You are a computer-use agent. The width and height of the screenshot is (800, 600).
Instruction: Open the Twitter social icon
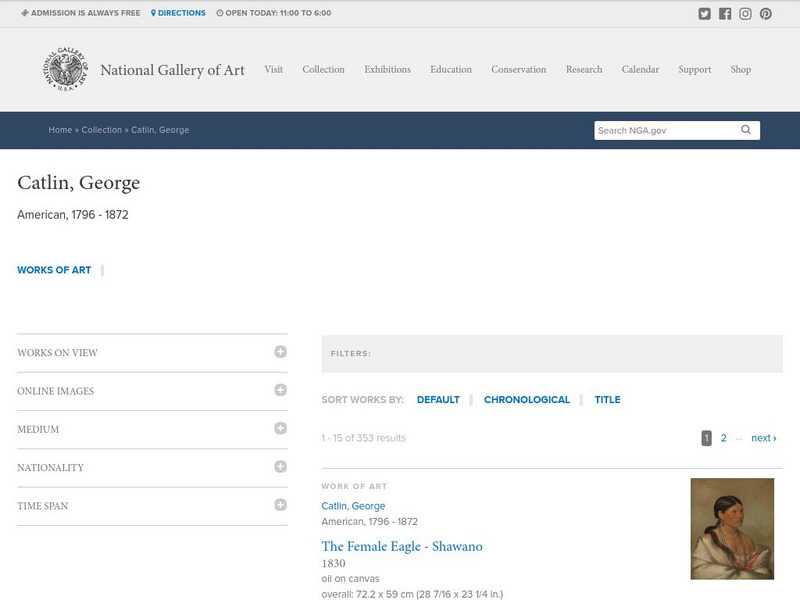[705, 14]
